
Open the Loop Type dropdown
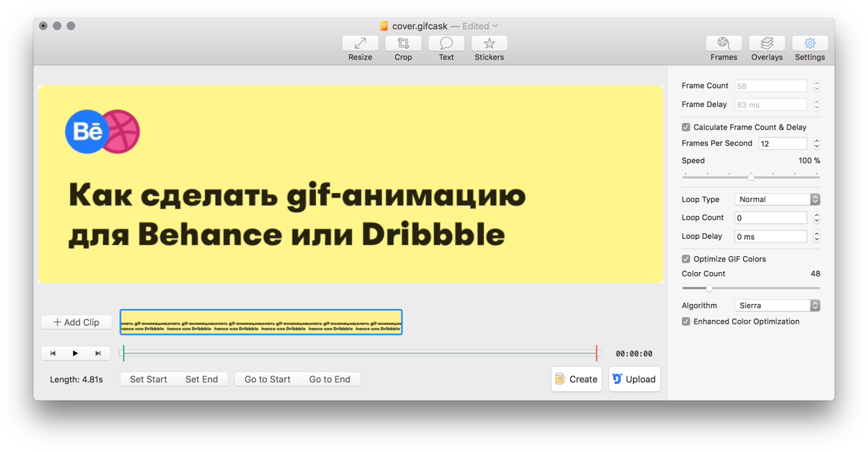tap(777, 199)
